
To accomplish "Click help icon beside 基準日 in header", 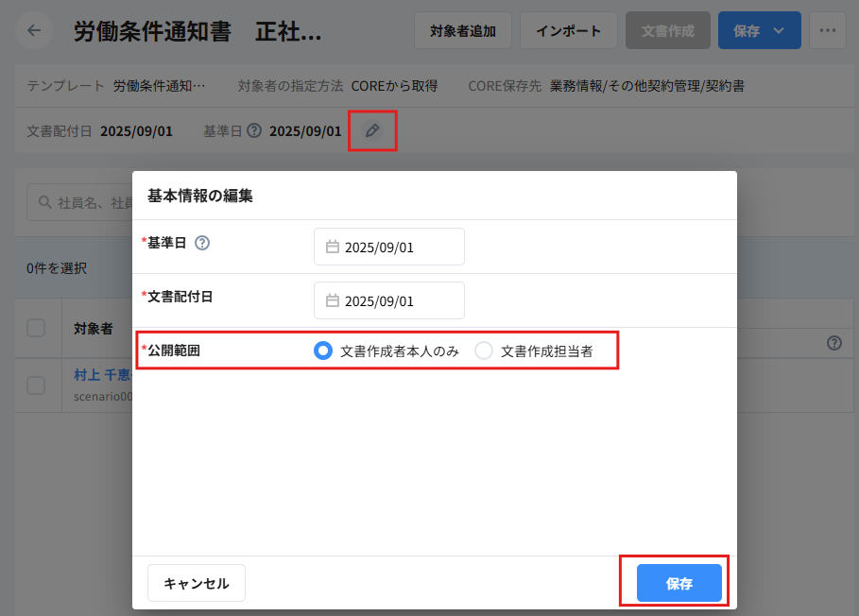I will [x=254, y=131].
